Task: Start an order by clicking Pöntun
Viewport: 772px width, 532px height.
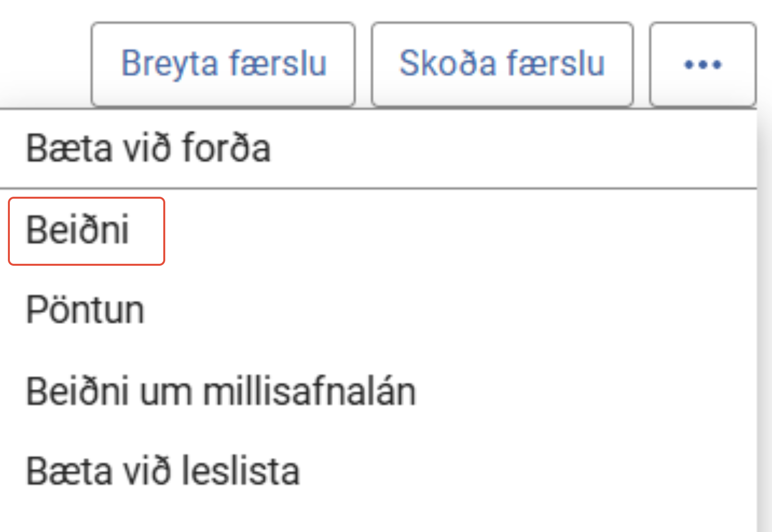Action: [x=85, y=311]
